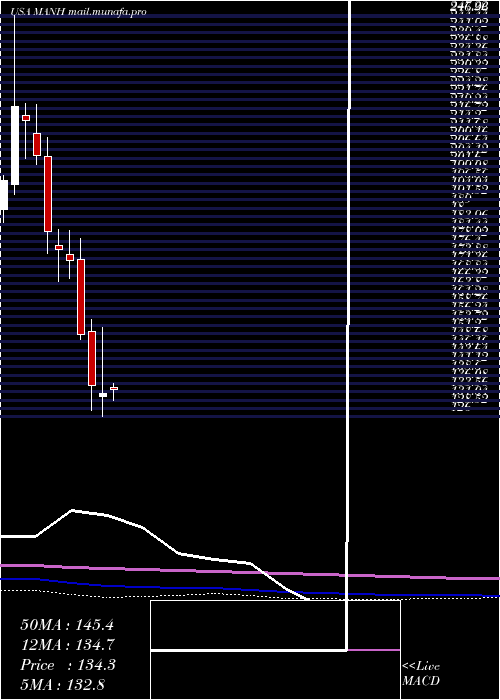
Task: Click the tall white candlestick near the chart's left edge
Action: [15, 145]
